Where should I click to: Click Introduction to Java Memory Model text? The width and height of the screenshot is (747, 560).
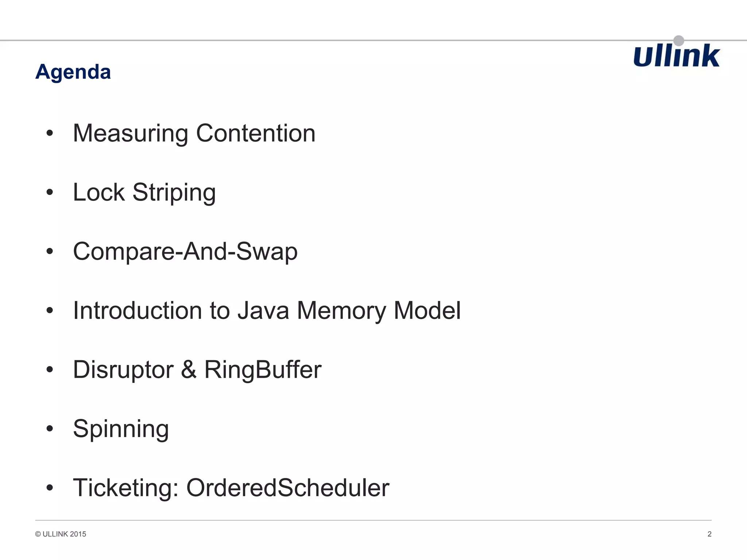(267, 311)
